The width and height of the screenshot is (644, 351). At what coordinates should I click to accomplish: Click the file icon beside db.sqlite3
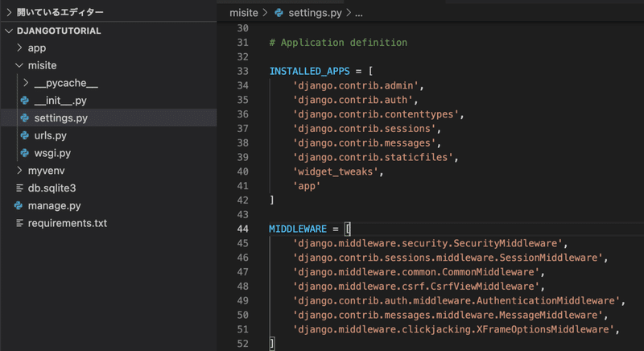tap(19, 188)
